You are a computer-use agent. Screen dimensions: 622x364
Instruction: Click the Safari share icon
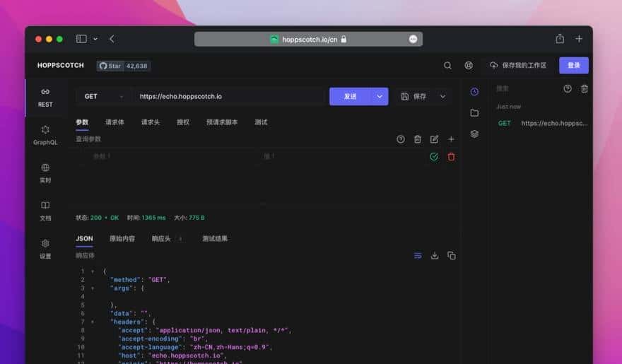(560, 38)
